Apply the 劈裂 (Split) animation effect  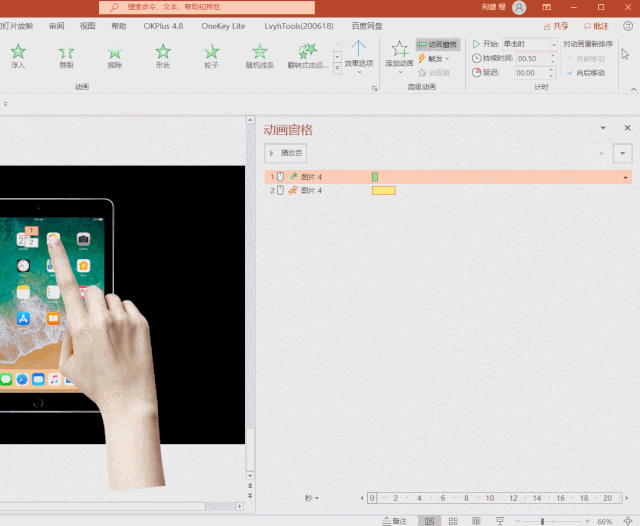coord(66,56)
